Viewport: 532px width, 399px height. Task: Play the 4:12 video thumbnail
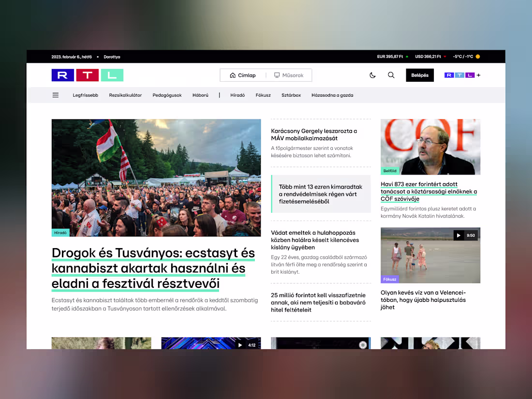211,343
